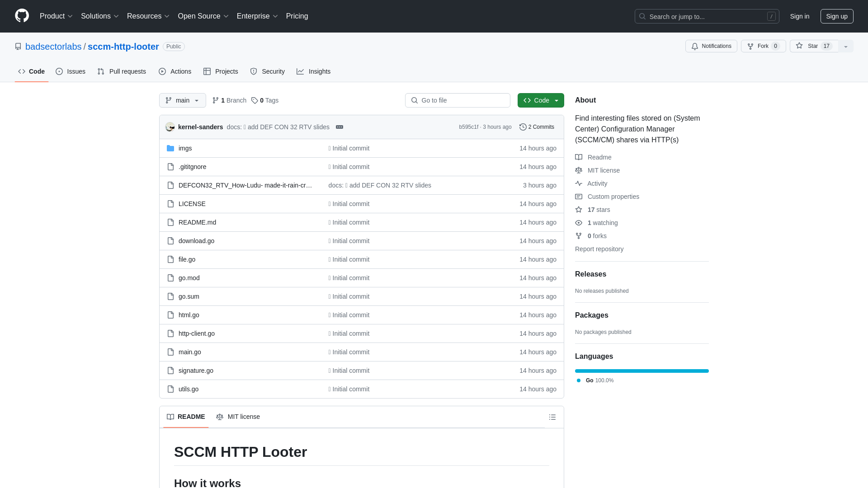Screen dimensions: 868x488
Task: Switch to the Issues tab
Action: click(71, 71)
